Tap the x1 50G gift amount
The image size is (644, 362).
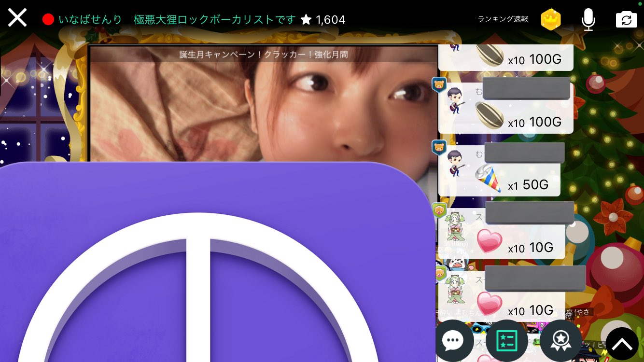click(x=528, y=185)
